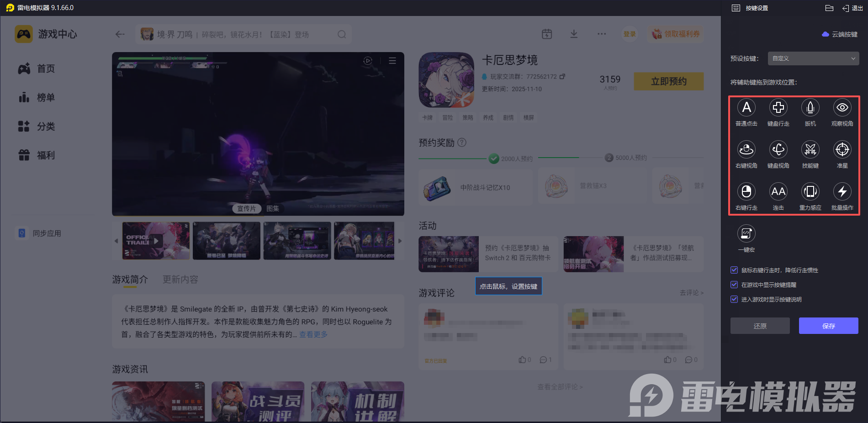This screenshot has height=423, width=868.
Task: Click the search magnifier icon
Action: (342, 34)
